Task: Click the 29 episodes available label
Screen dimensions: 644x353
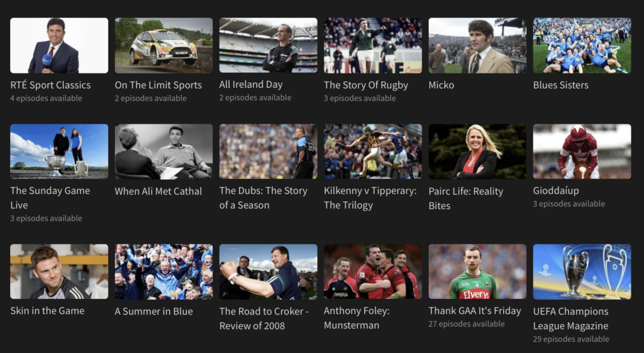Action: point(571,339)
